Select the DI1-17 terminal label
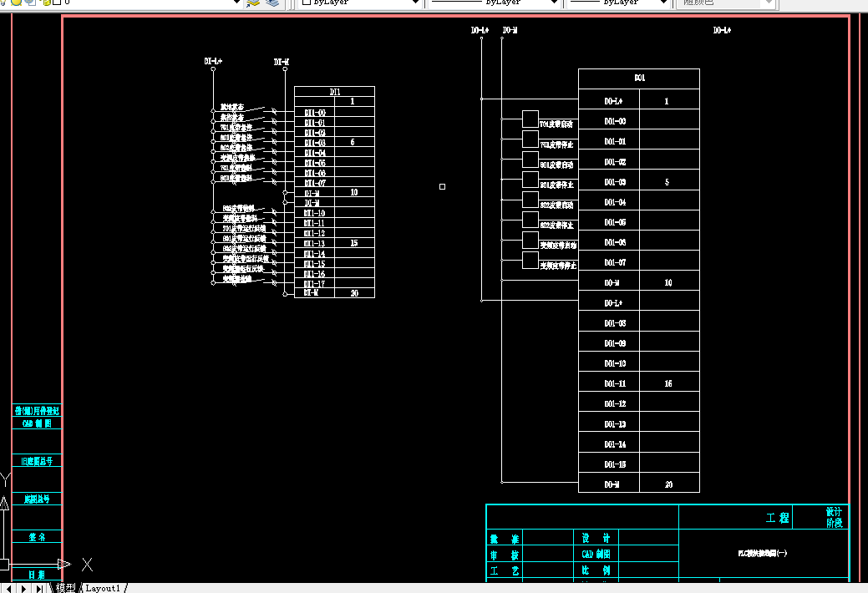 click(314, 284)
